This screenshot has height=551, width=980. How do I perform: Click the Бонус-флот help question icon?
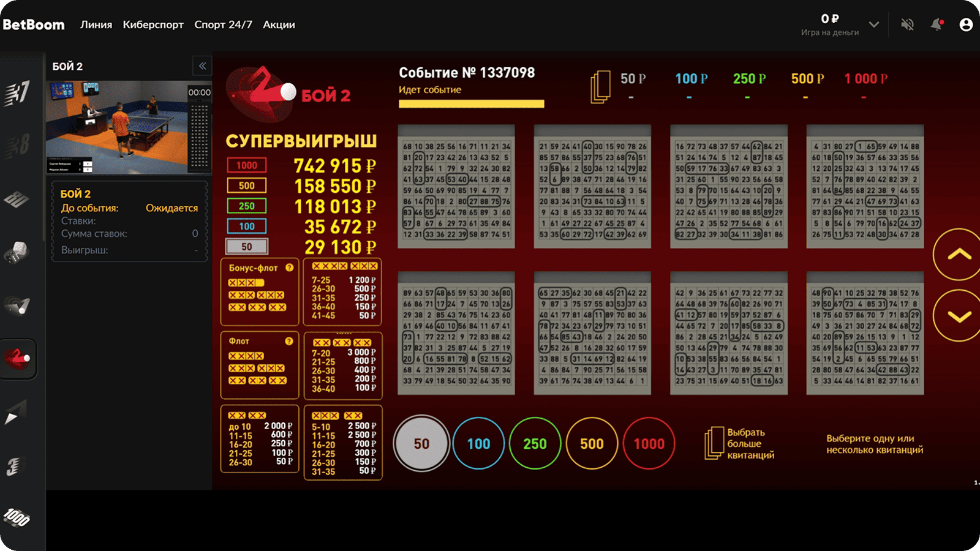pyautogui.click(x=289, y=268)
